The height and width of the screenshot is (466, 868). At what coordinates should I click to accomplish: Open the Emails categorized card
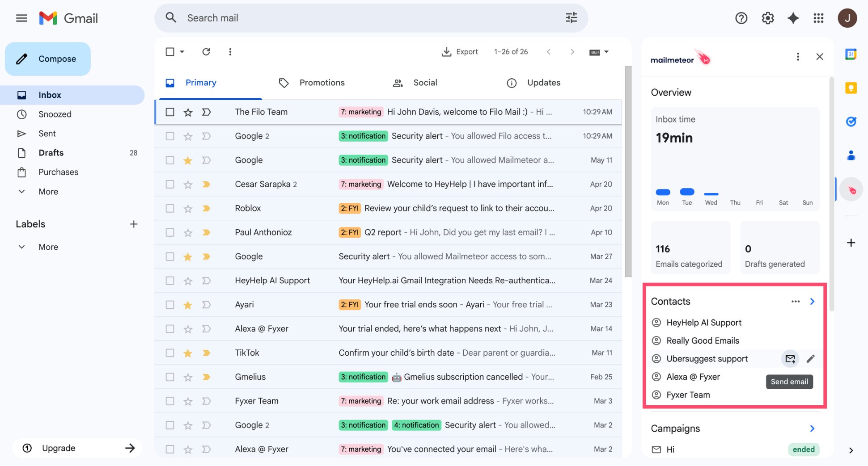pos(690,248)
